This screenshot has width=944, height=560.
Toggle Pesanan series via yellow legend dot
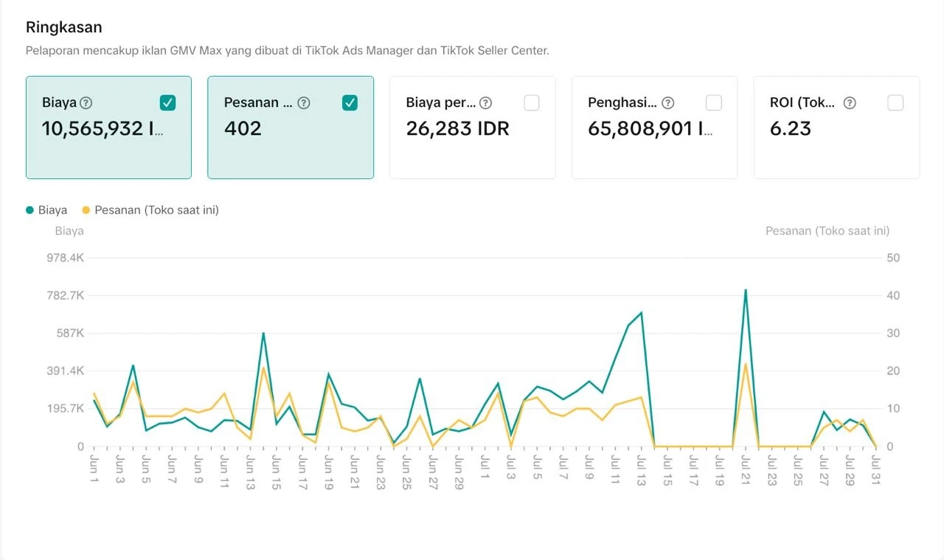click(86, 210)
